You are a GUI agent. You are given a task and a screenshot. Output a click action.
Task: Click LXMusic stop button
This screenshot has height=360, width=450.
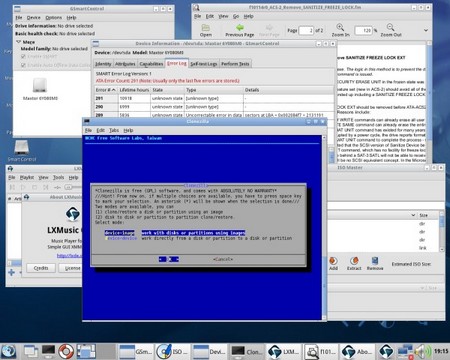tap(34, 187)
